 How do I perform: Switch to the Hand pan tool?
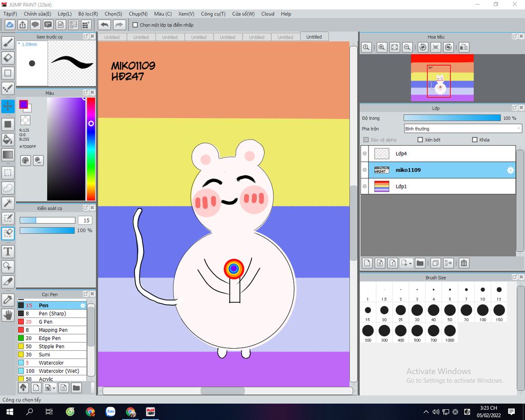coord(8,315)
